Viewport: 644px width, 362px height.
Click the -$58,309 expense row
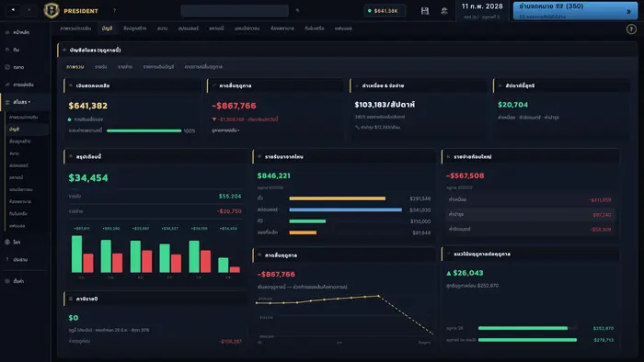click(x=530, y=230)
